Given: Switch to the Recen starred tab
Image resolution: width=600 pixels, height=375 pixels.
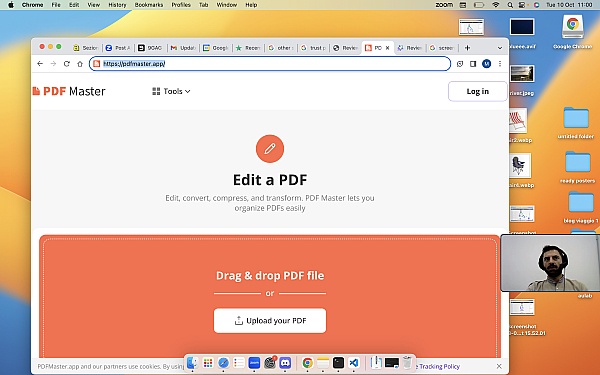Looking at the screenshot, I should click(248, 48).
